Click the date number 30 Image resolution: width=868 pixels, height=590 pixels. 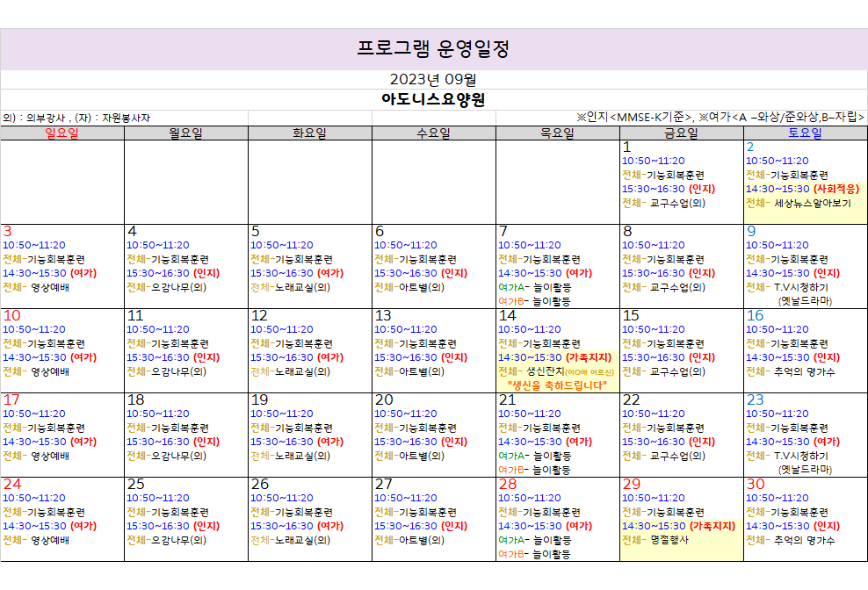pos(756,485)
